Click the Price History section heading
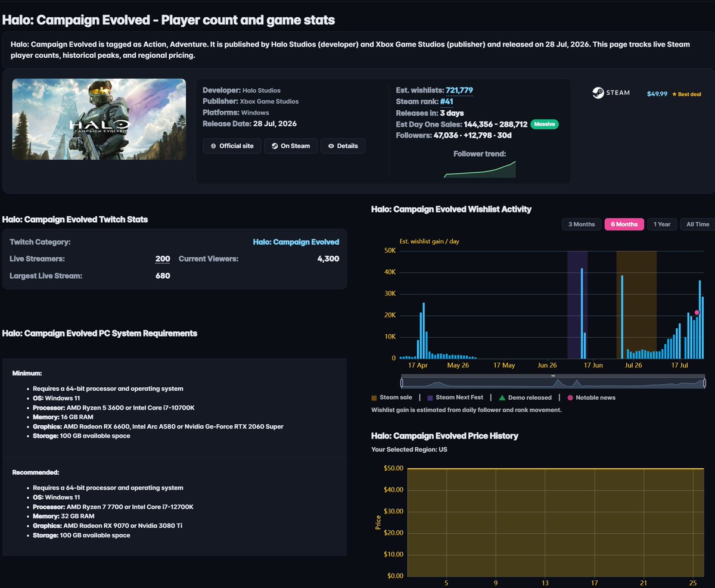 click(x=444, y=436)
